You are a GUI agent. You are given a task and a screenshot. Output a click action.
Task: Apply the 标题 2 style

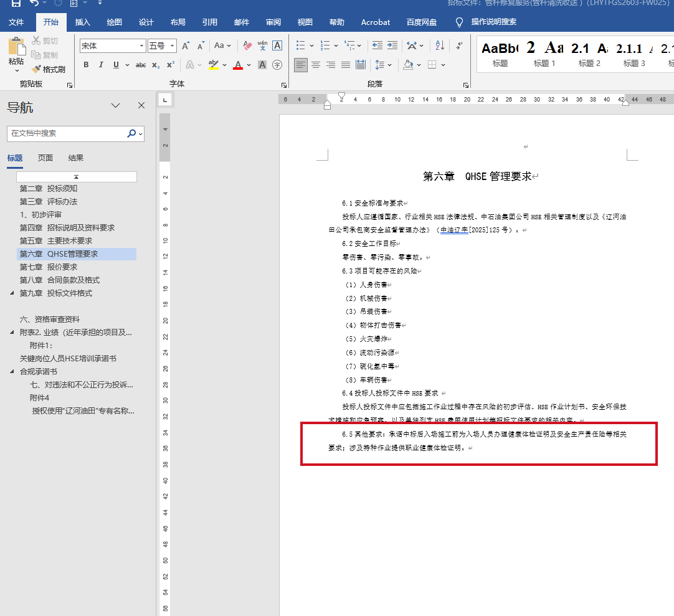tap(589, 54)
